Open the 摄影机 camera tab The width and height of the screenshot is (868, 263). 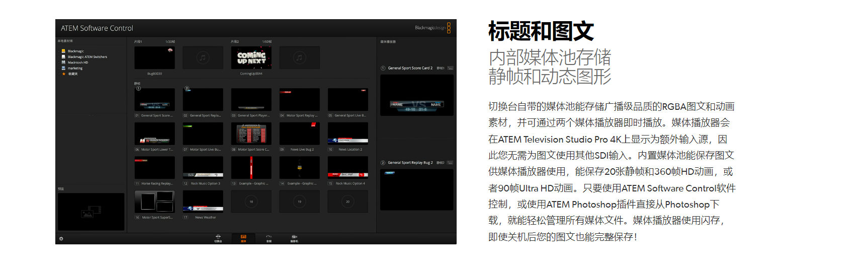click(294, 239)
